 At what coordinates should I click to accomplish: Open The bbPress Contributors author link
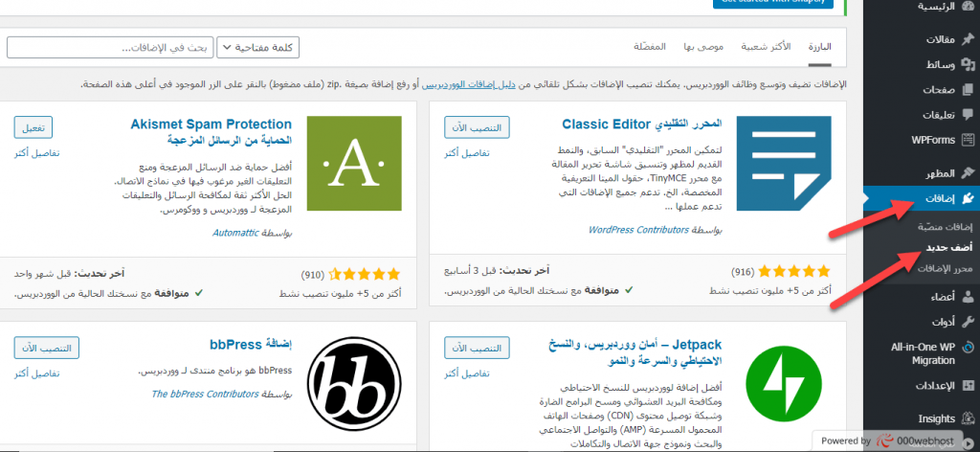tap(205, 394)
